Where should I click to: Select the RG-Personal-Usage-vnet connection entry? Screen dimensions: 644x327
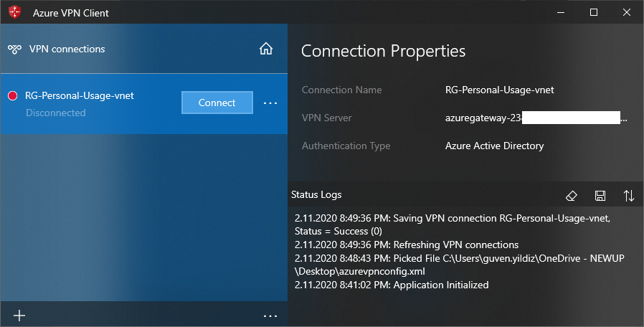tap(143, 103)
